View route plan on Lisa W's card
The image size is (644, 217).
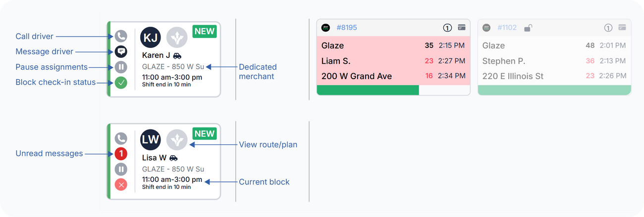click(177, 140)
